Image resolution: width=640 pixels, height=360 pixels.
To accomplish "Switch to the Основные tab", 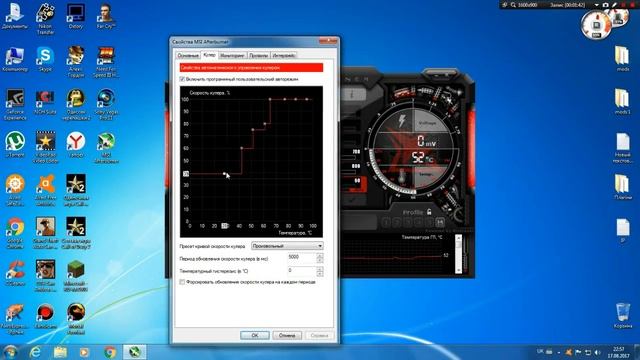I will click(188, 56).
